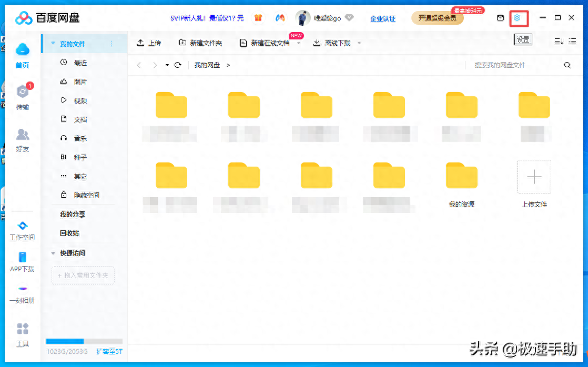Click the 开通超级会员 button
Screen dimensions: 588x367
pos(437,18)
